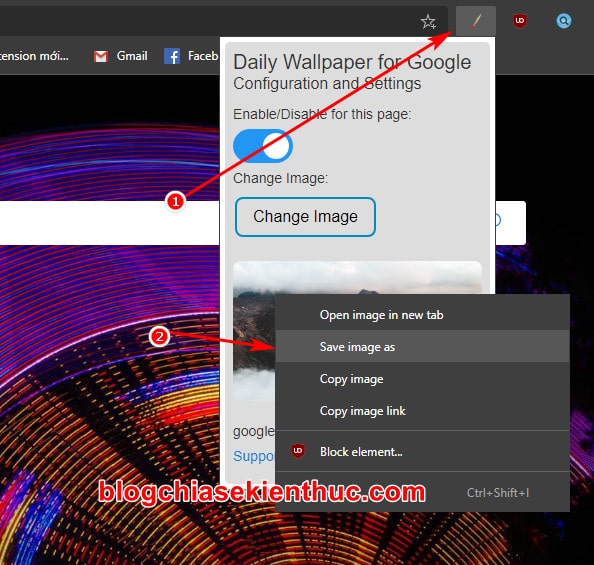This screenshot has height=565, width=594.
Task: Choose Block element... in context menu
Action: tap(422, 451)
